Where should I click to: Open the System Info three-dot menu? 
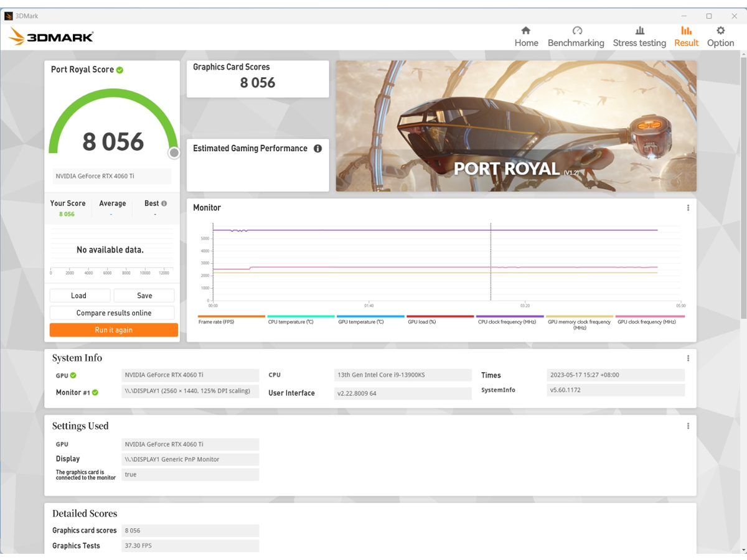(x=688, y=358)
